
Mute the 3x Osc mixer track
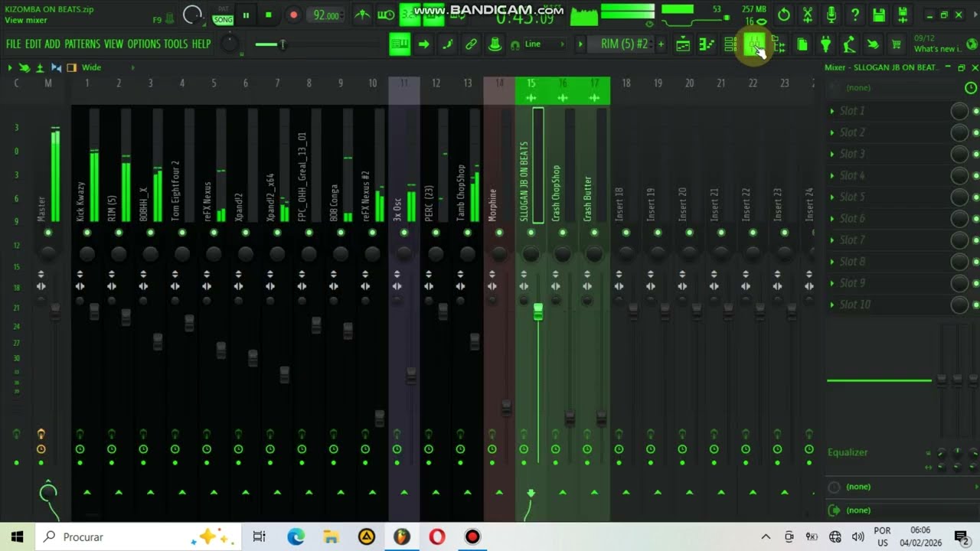404,233
